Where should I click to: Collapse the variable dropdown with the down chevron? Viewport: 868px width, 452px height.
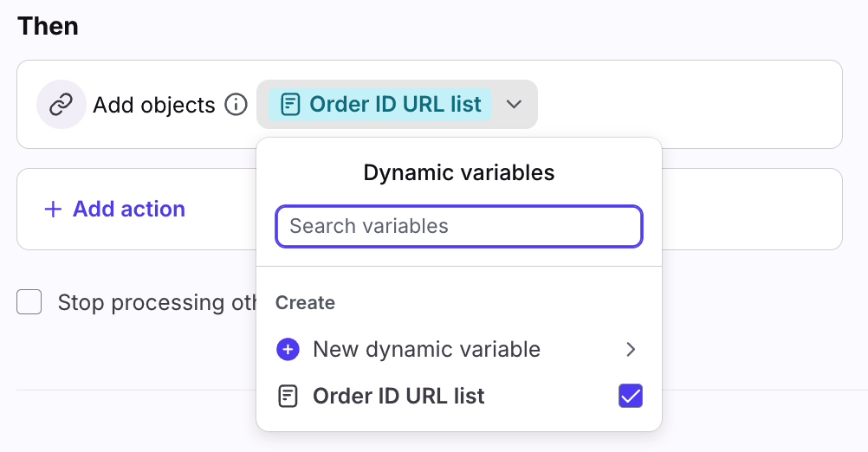click(x=514, y=105)
